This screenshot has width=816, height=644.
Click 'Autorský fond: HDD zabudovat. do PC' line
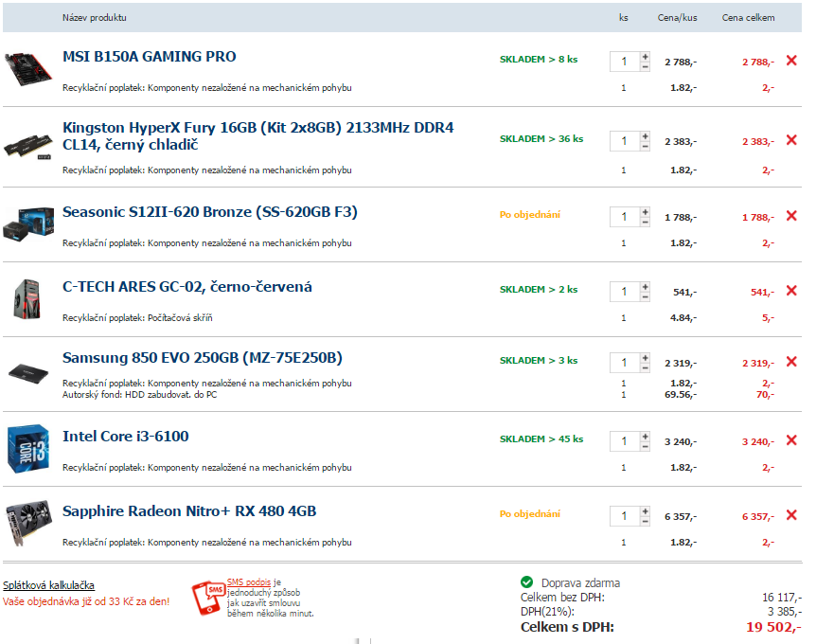click(x=139, y=395)
